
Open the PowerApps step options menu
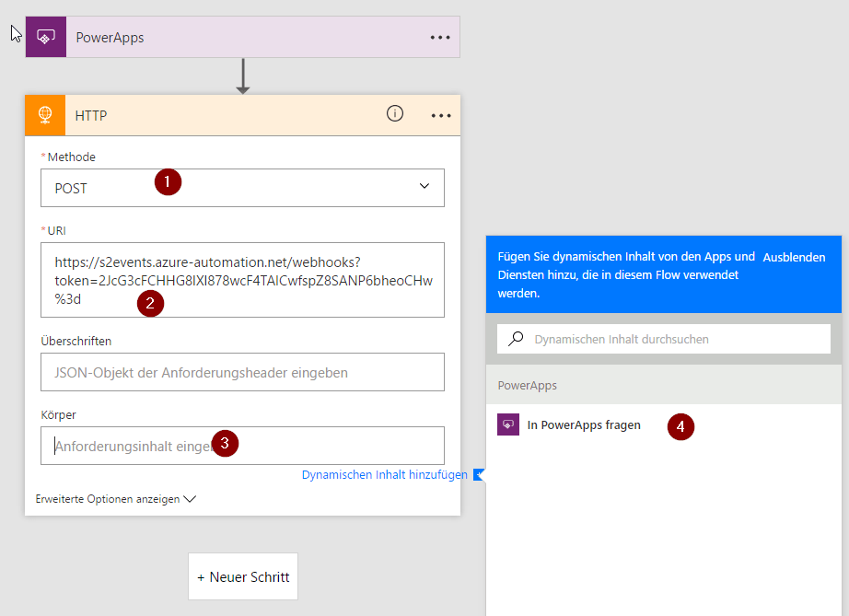[439, 38]
